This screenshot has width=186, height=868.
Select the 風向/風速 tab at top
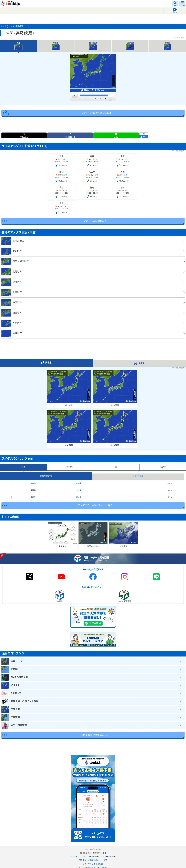point(93,46)
